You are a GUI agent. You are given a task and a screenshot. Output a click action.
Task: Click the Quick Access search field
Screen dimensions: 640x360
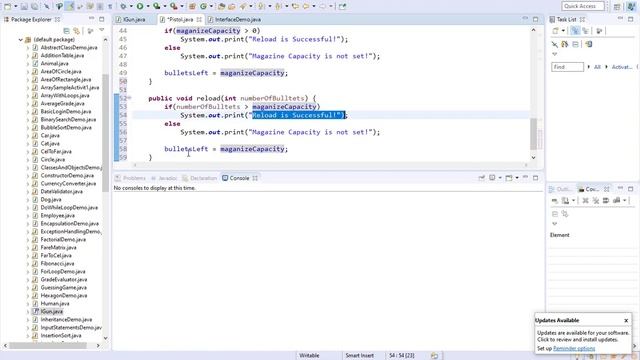583,6
